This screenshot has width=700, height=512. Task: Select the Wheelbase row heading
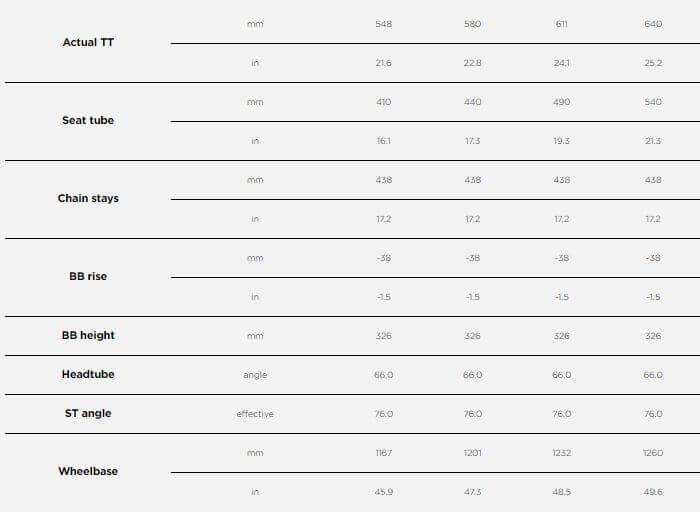tap(88, 471)
